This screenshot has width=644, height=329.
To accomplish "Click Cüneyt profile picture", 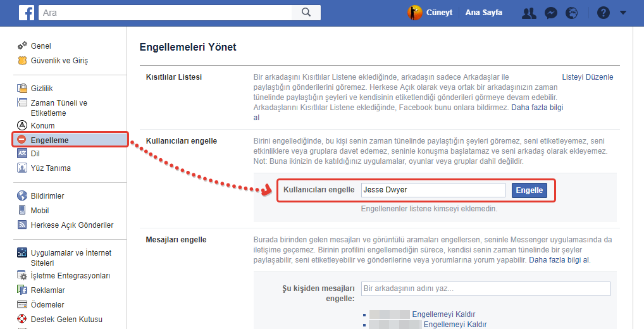I will click(x=415, y=13).
